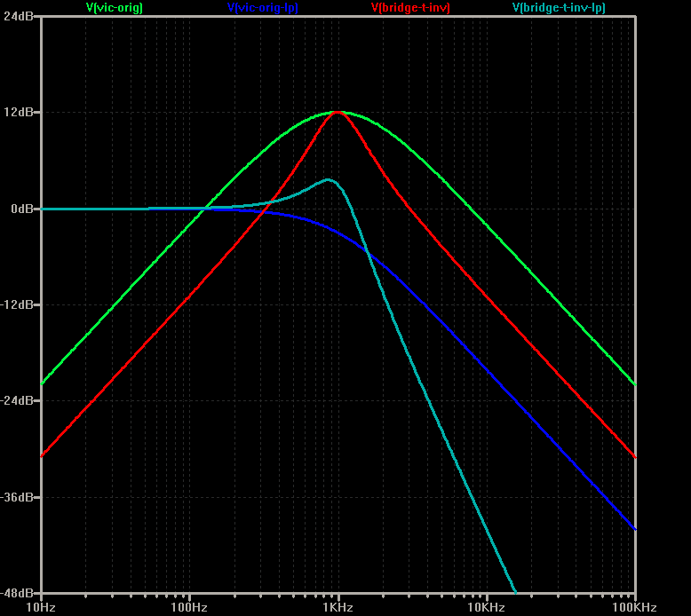Click the 12dB vertical axis label
The image size is (691, 616).
19,112
